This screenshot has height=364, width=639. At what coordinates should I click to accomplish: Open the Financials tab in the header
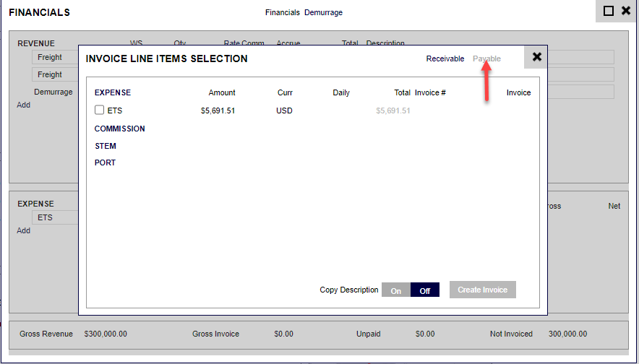click(x=282, y=13)
